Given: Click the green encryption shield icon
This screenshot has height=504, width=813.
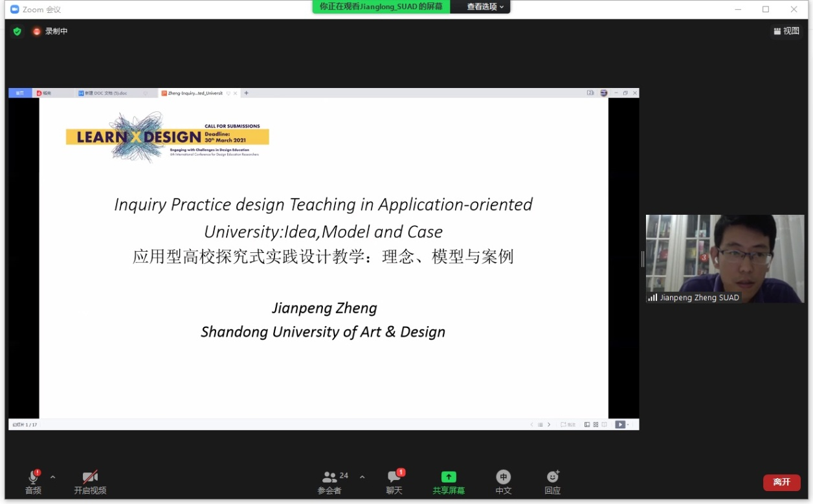Looking at the screenshot, I should pos(17,31).
